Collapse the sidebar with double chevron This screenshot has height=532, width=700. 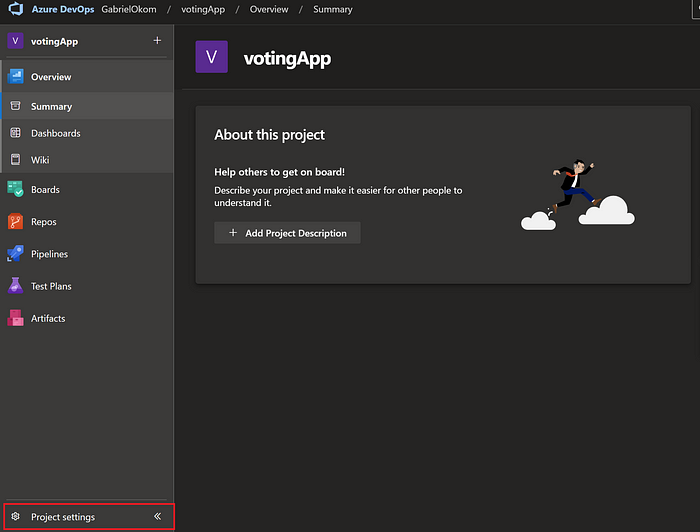click(158, 516)
